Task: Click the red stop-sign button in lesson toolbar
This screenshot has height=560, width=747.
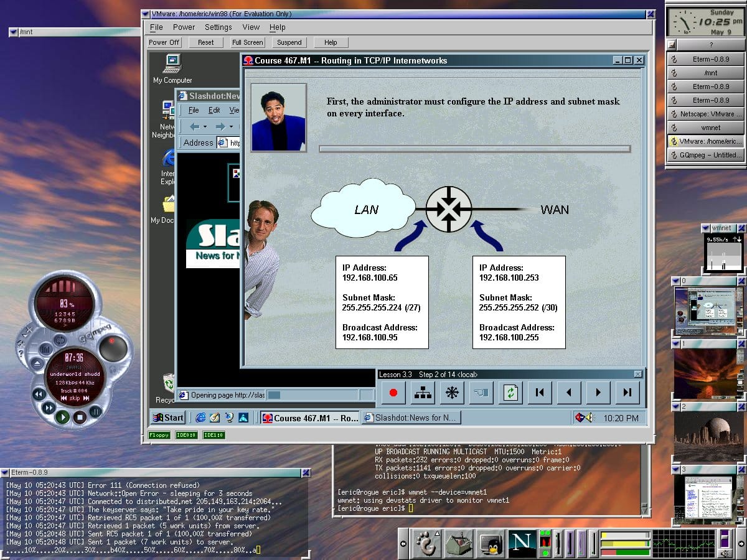Action: [393, 393]
